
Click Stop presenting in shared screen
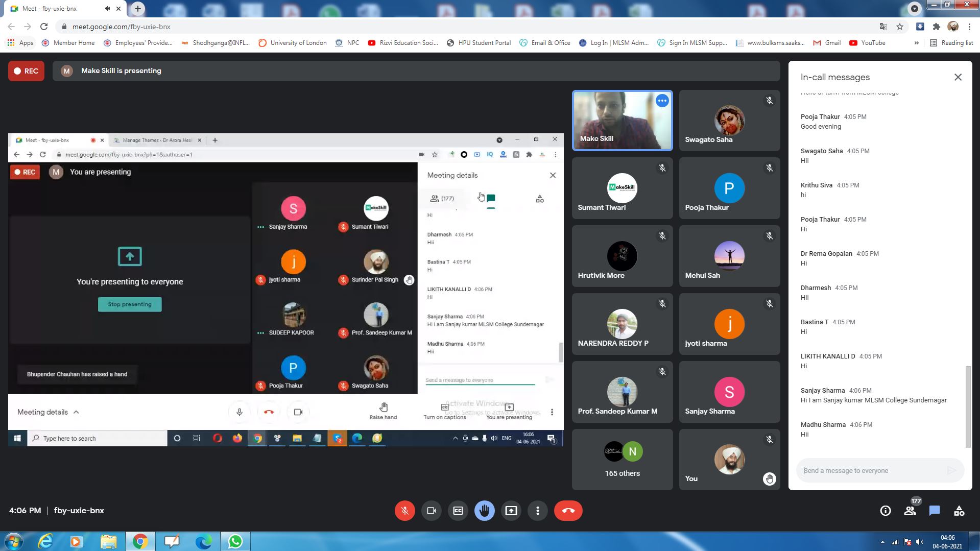click(130, 304)
